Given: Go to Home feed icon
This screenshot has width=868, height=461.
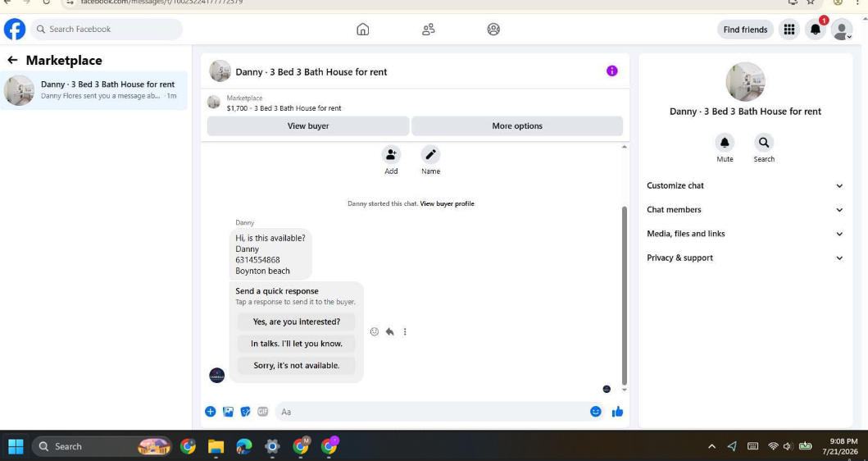Looking at the screenshot, I should click(x=362, y=30).
